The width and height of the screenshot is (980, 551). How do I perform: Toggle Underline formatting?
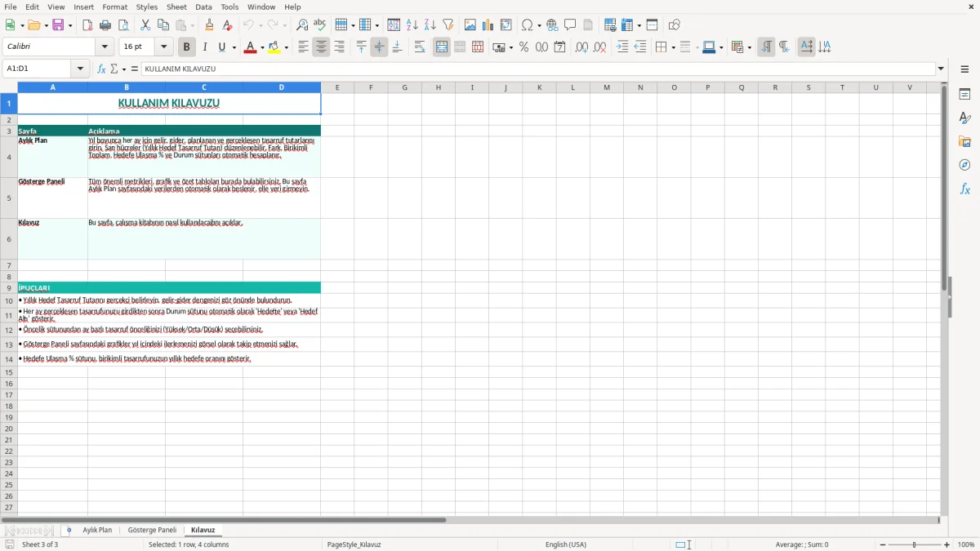(x=221, y=47)
